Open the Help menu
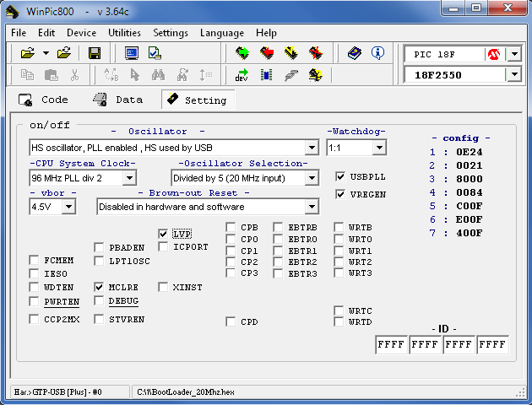The image size is (532, 405). click(x=266, y=33)
